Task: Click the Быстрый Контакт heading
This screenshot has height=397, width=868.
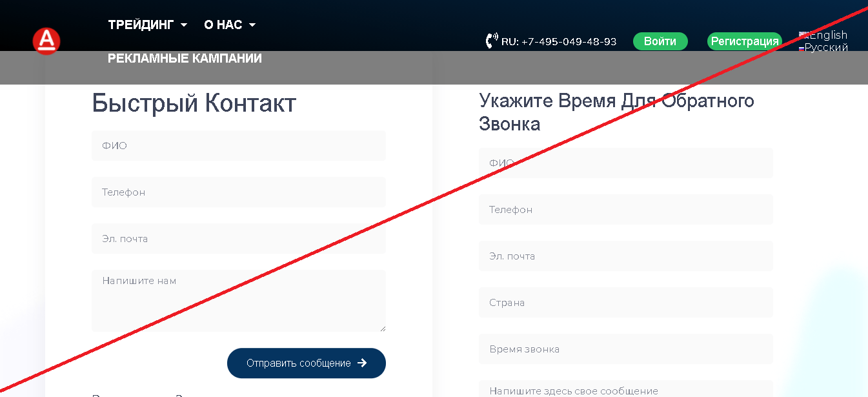Action: click(194, 103)
